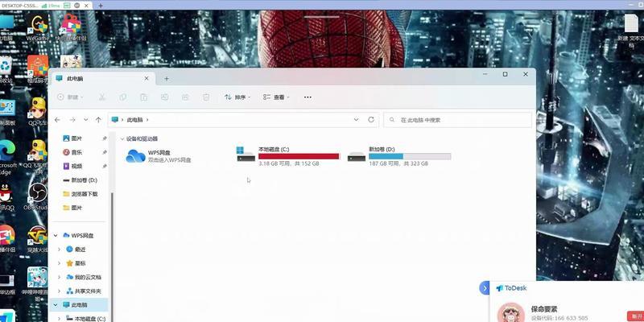Click the Rename icon in the Explorer toolbar

(x=165, y=97)
